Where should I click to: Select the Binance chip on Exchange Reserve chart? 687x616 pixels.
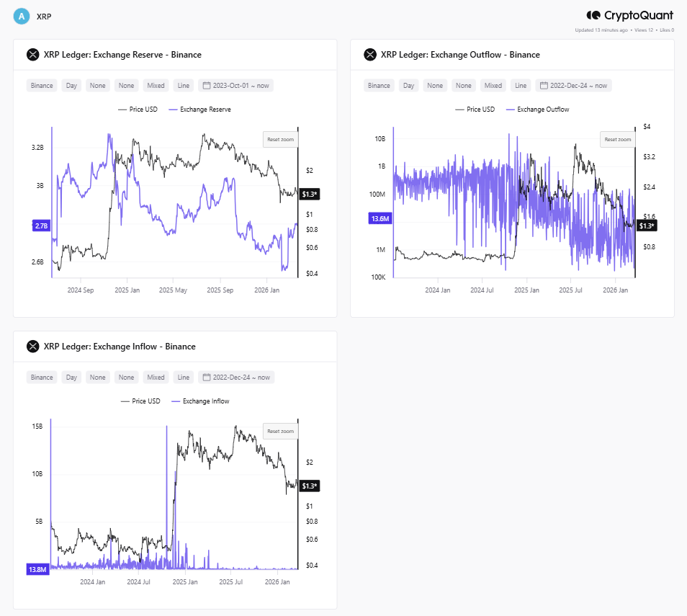click(x=41, y=85)
